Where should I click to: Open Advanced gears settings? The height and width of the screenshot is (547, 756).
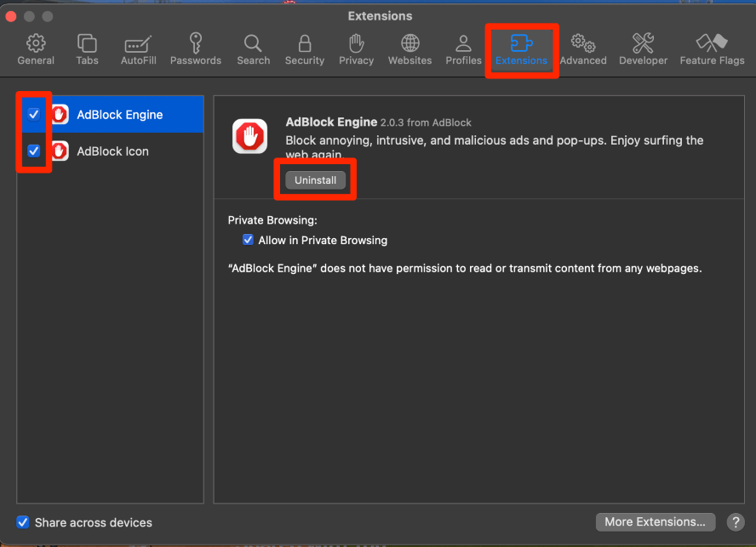click(583, 49)
